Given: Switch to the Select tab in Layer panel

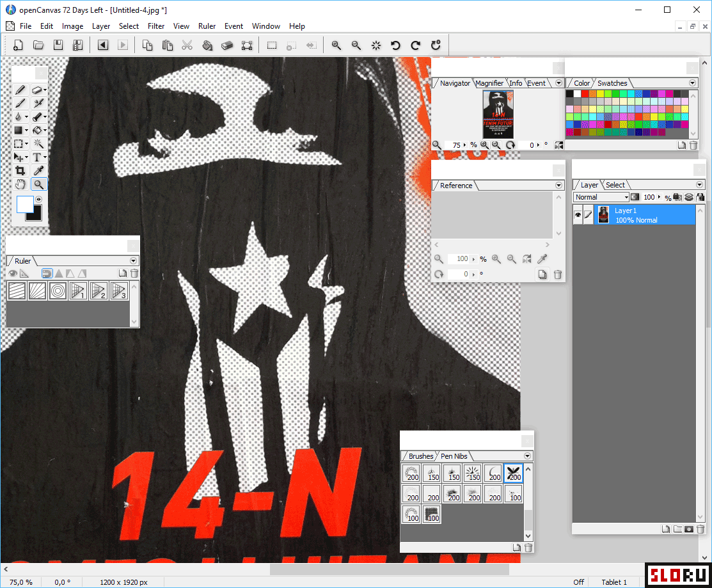Looking at the screenshot, I should pos(615,185).
